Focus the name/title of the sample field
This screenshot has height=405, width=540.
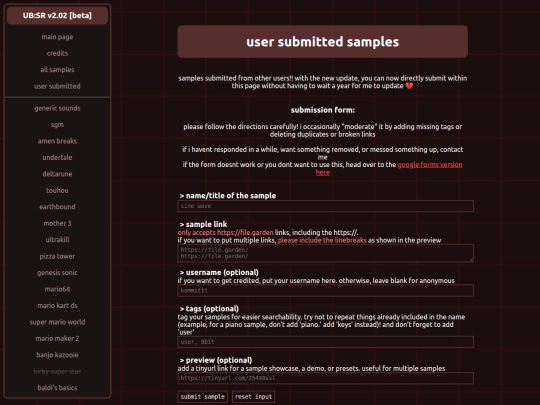(x=325, y=206)
